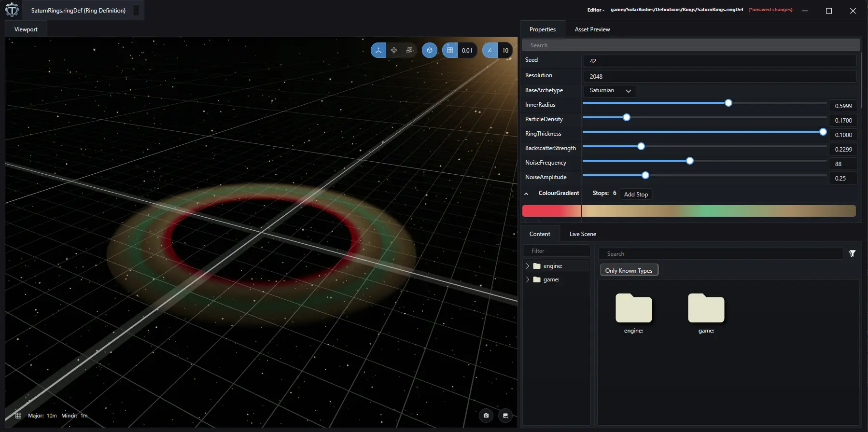The image size is (868, 432).
Task: Click the Filter field in the folder tree
Action: pos(557,251)
